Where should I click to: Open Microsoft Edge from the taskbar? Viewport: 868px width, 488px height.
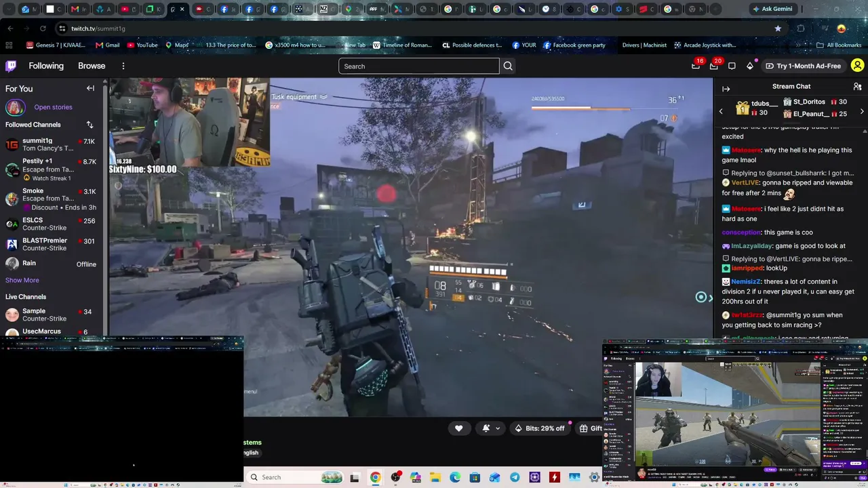click(455, 478)
